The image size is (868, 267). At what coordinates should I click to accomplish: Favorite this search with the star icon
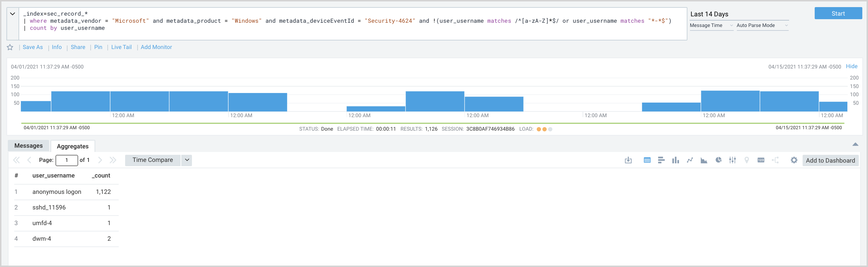click(x=10, y=47)
